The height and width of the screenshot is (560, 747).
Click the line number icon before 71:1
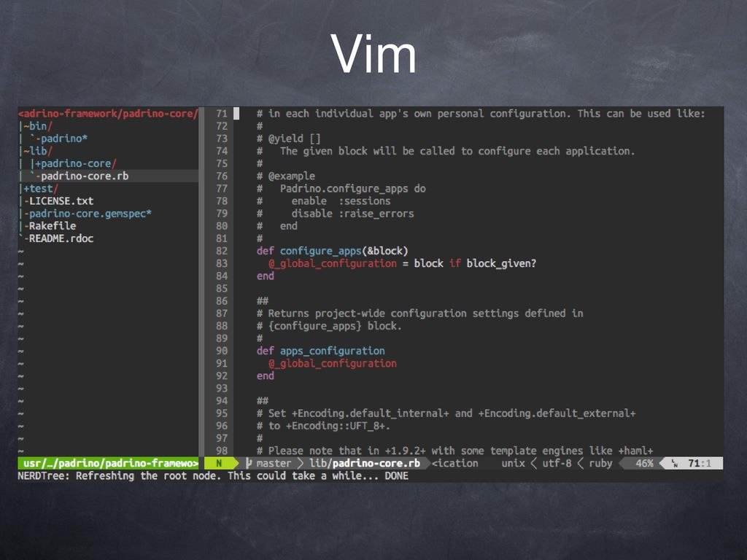click(x=675, y=463)
